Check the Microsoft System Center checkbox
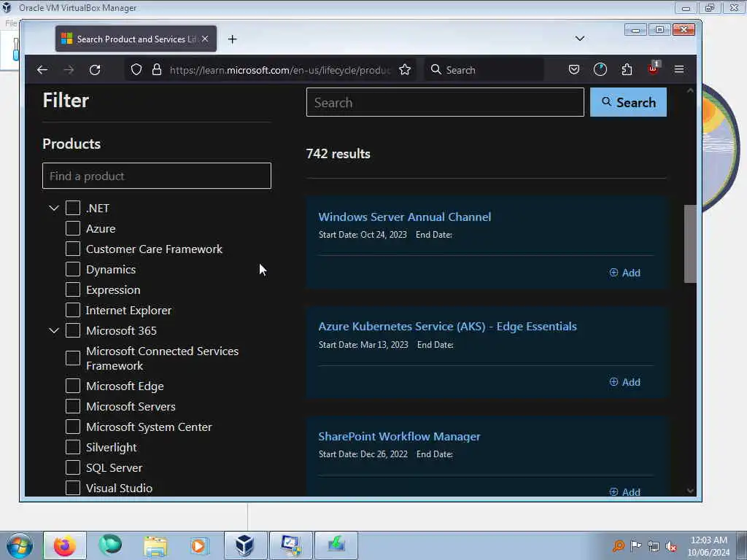This screenshot has height=560, width=747. 73,427
